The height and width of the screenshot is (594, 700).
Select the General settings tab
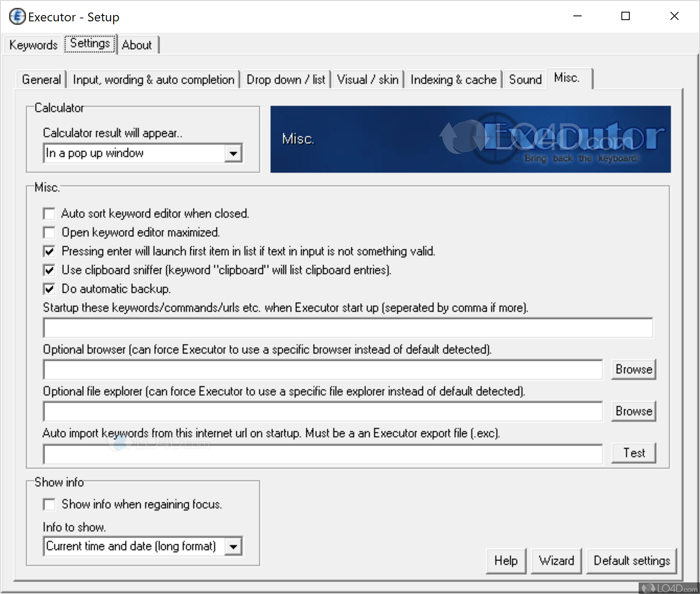coord(41,79)
